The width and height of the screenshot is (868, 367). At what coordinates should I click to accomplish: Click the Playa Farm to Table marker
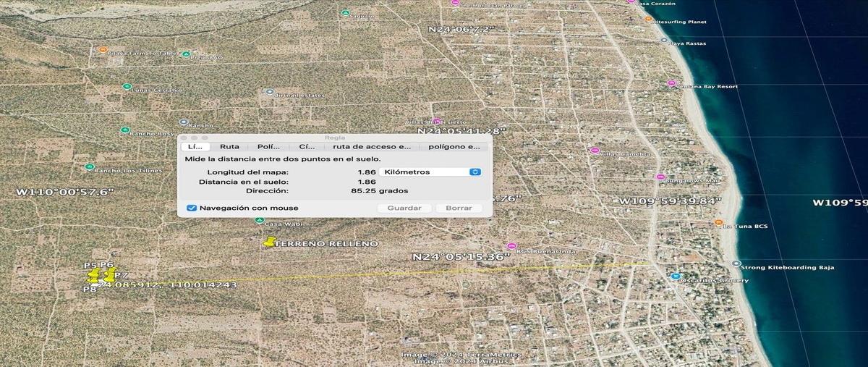pos(103,50)
